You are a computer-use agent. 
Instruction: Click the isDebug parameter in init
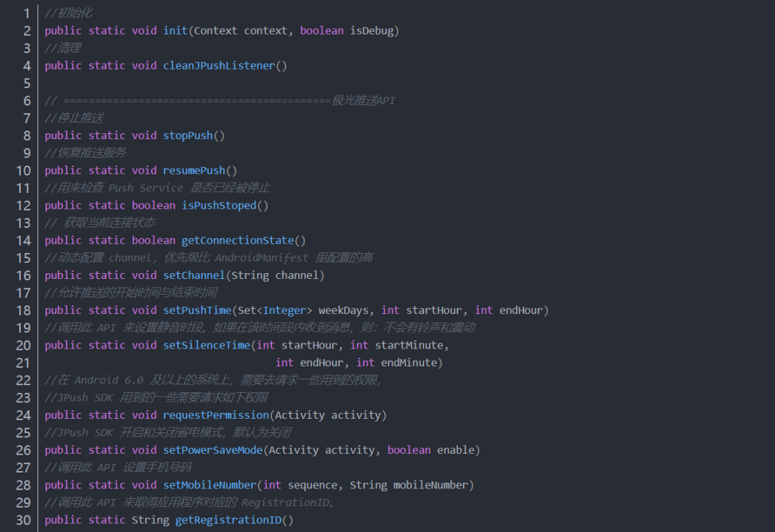[375, 31]
